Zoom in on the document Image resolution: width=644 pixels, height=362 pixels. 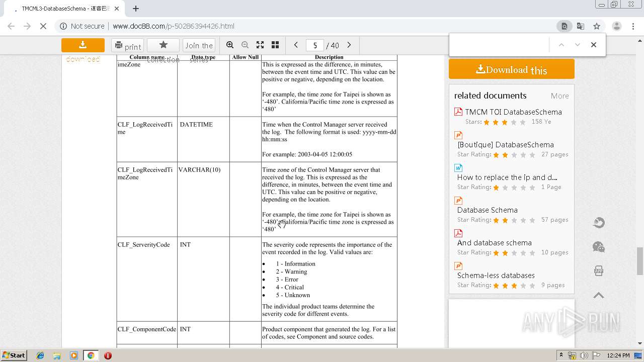click(x=230, y=45)
